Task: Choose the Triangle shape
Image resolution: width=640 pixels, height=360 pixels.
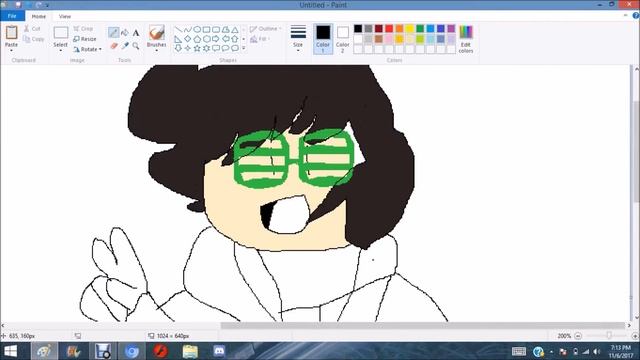Action: [235, 30]
